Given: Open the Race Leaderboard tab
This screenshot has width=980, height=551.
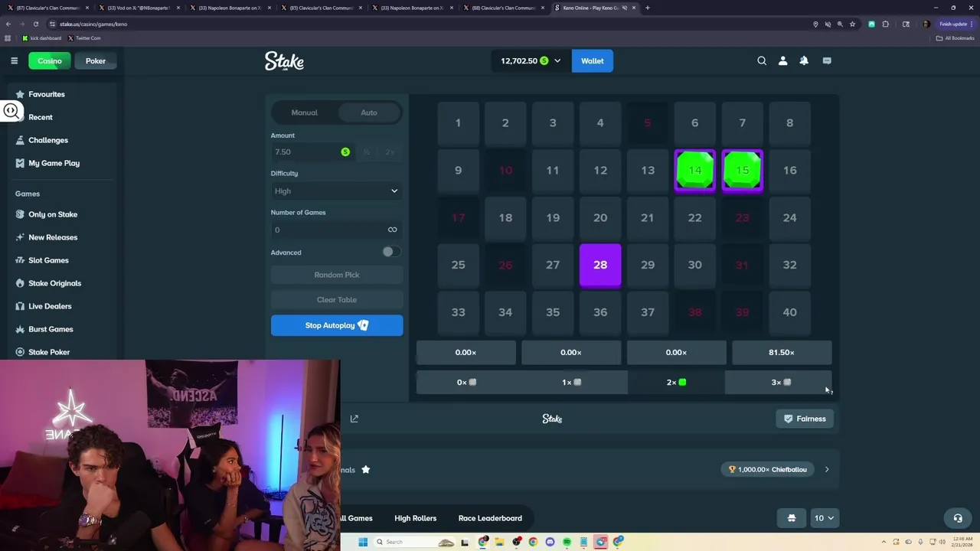Looking at the screenshot, I should (490, 518).
